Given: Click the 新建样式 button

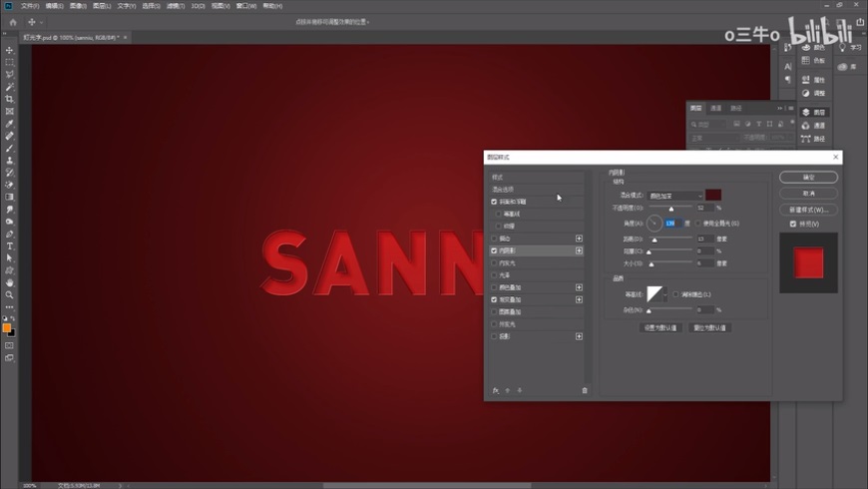Looking at the screenshot, I should (x=807, y=210).
